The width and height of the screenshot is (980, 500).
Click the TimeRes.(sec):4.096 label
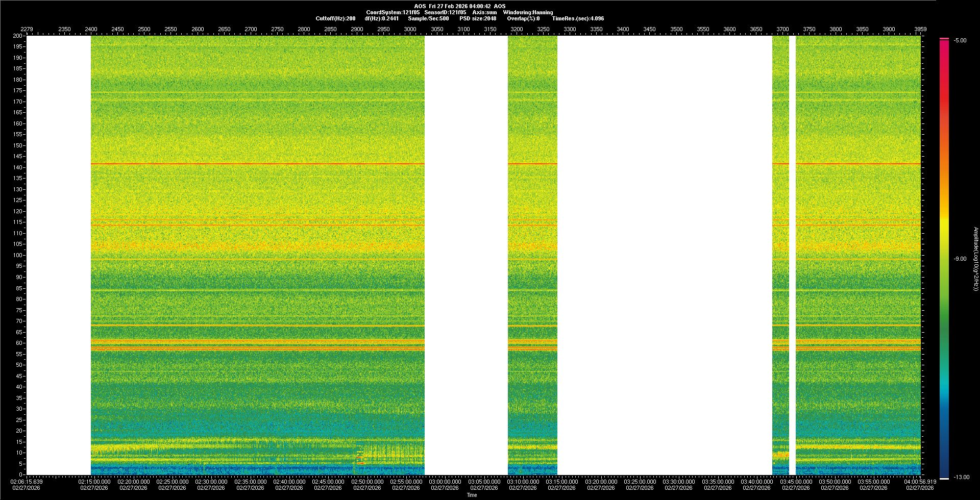[x=578, y=18]
